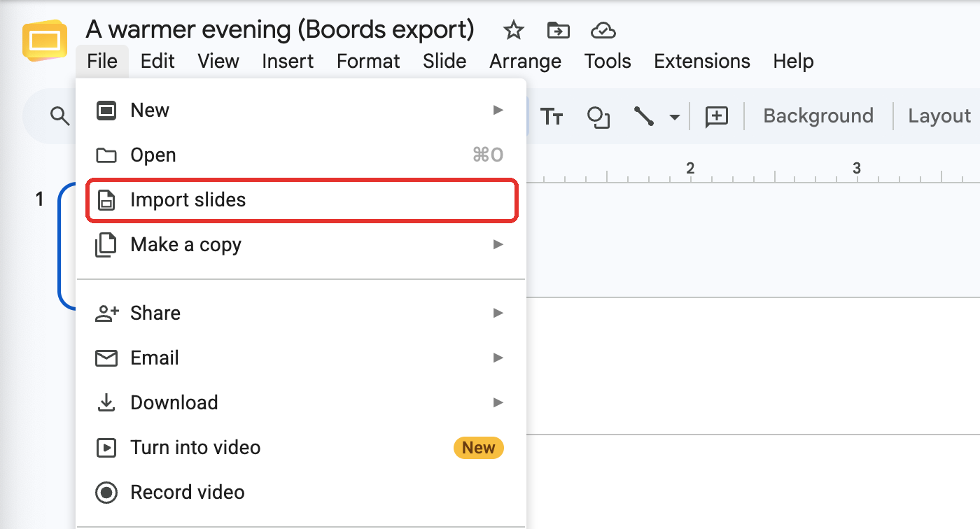Viewport: 980px width, 529px height.
Task: Click the Move to folder icon
Action: tap(558, 30)
